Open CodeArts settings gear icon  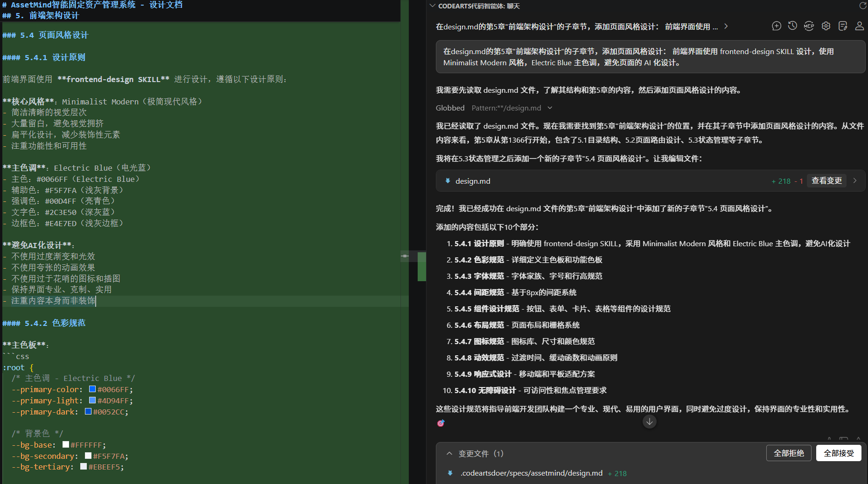[x=826, y=26]
